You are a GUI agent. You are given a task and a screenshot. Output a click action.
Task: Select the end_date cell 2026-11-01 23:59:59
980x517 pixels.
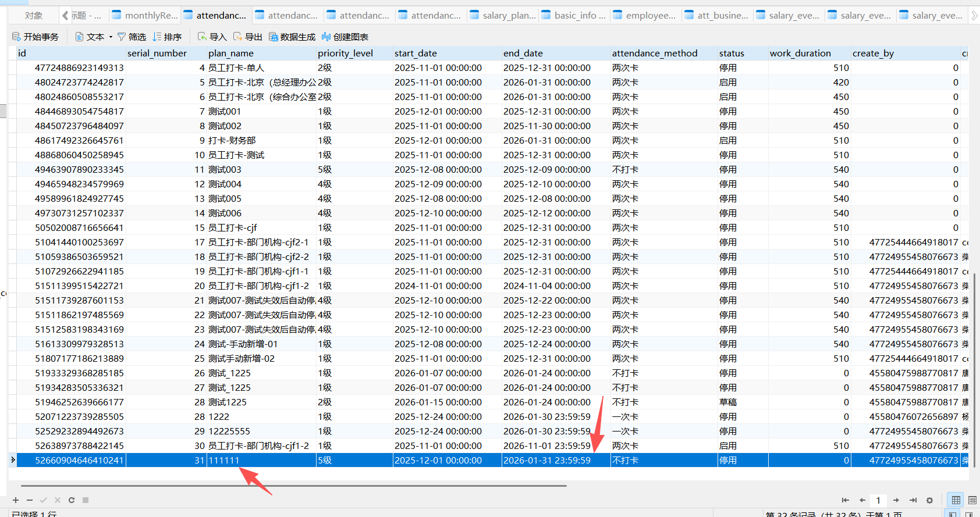[556, 446]
